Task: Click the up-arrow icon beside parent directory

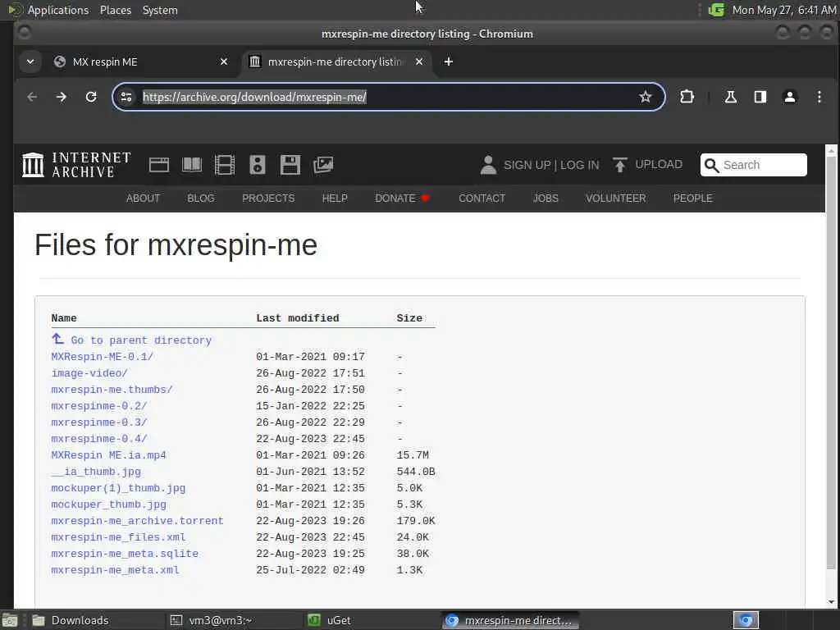Action: (x=58, y=339)
